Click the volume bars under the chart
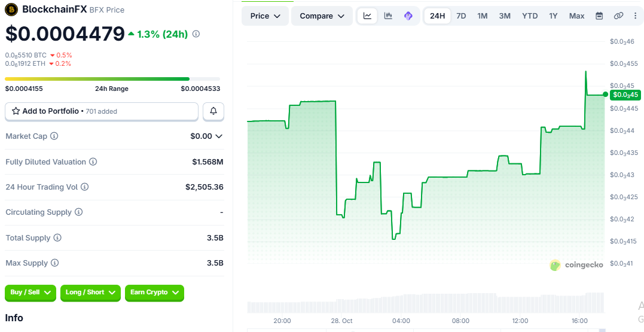644x332 pixels. click(x=426, y=303)
